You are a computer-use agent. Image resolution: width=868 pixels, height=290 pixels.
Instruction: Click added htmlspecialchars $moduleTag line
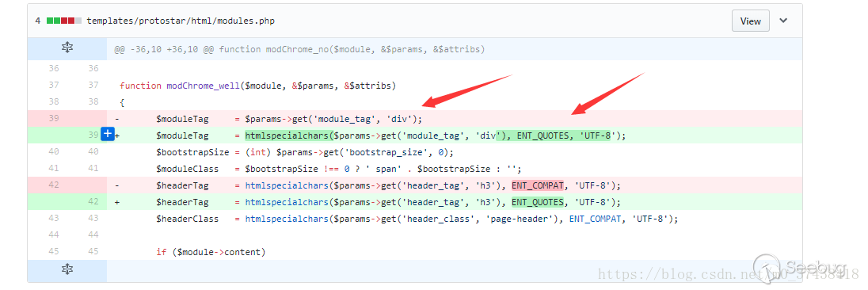coord(390,135)
